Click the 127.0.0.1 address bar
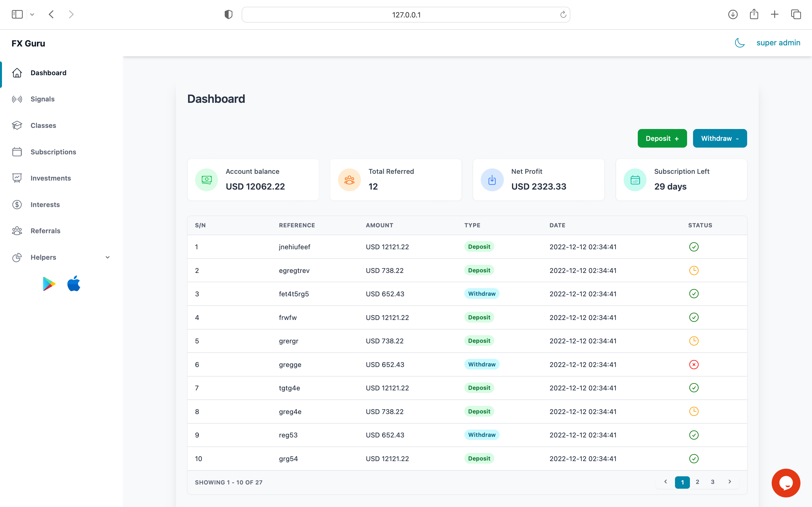Screen dimensions: 812x507 point(406,15)
